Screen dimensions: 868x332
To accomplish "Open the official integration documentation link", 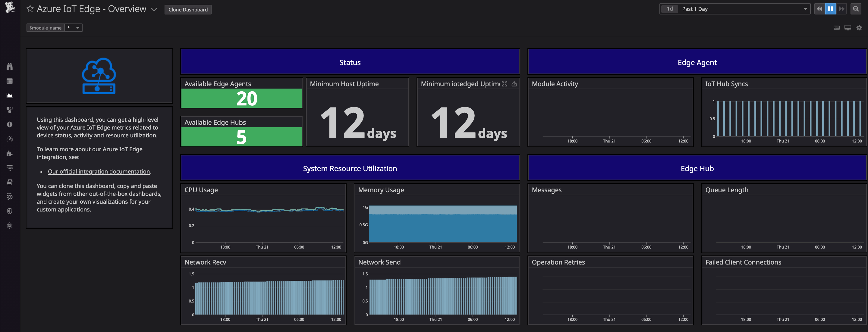I will [98, 171].
